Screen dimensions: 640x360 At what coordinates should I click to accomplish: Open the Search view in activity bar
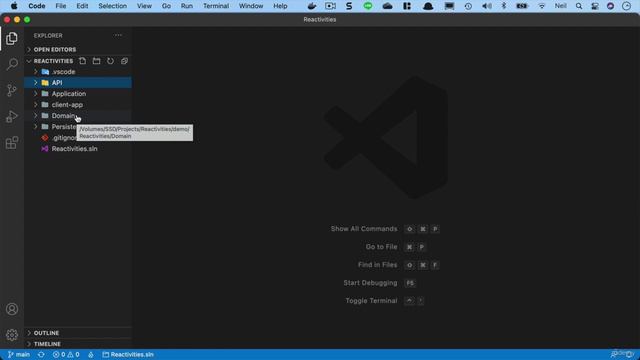coord(12,64)
